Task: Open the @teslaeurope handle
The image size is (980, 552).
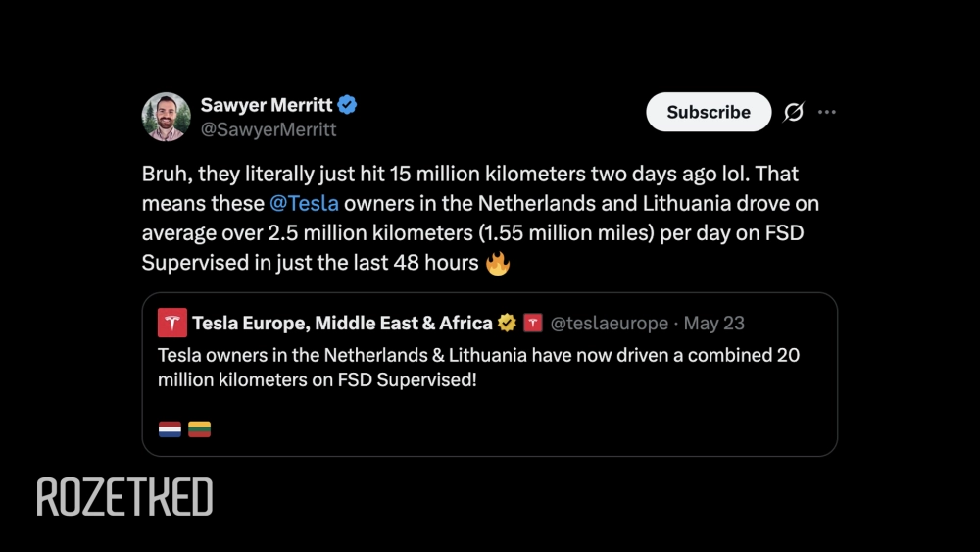Action: 609,324
